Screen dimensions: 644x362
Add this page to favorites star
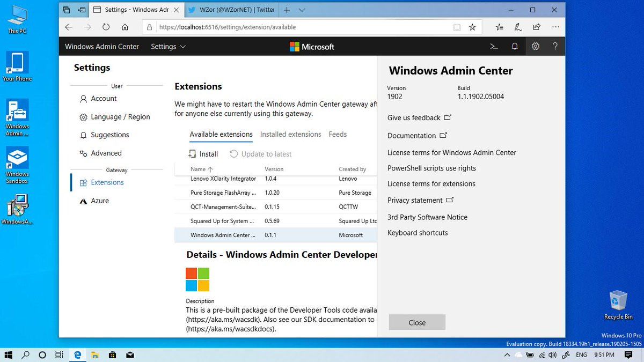coord(472,27)
